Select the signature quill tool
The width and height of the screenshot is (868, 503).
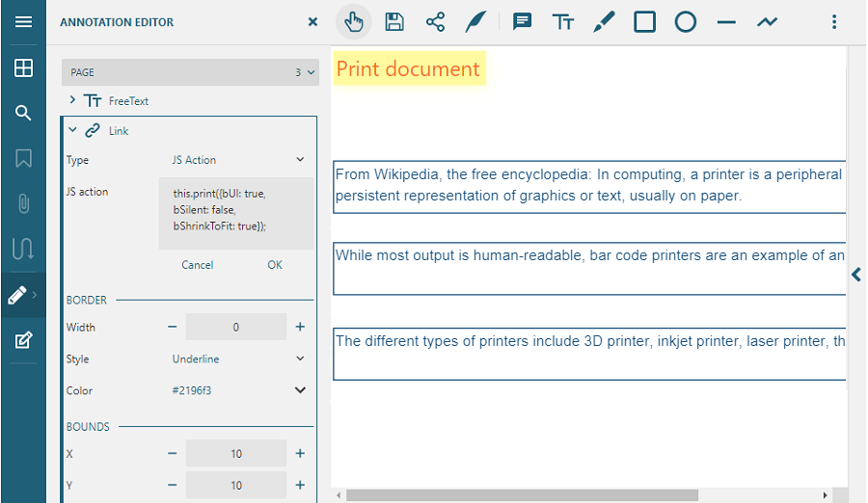pyautogui.click(x=476, y=22)
